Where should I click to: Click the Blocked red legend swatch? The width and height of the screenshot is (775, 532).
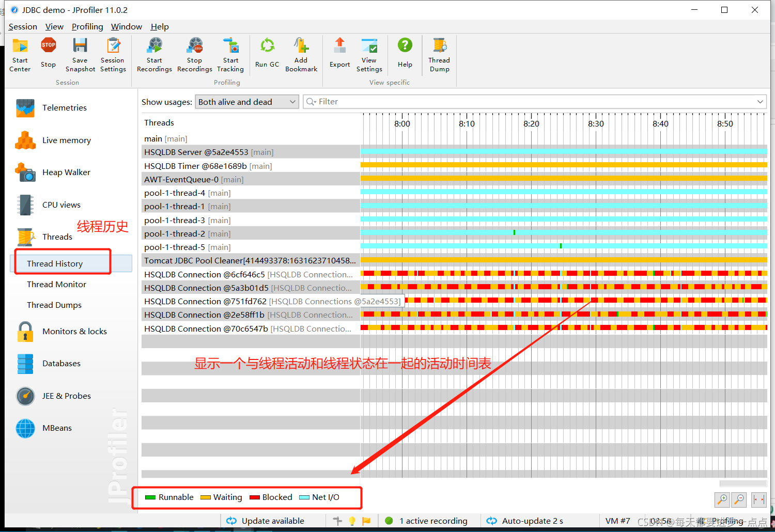click(x=254, y=497)
